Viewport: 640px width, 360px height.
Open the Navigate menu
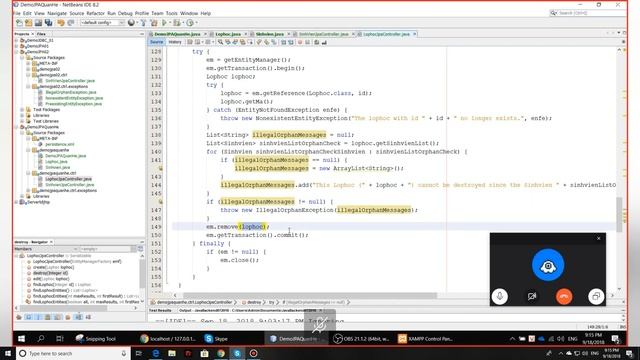coord(57,13)
